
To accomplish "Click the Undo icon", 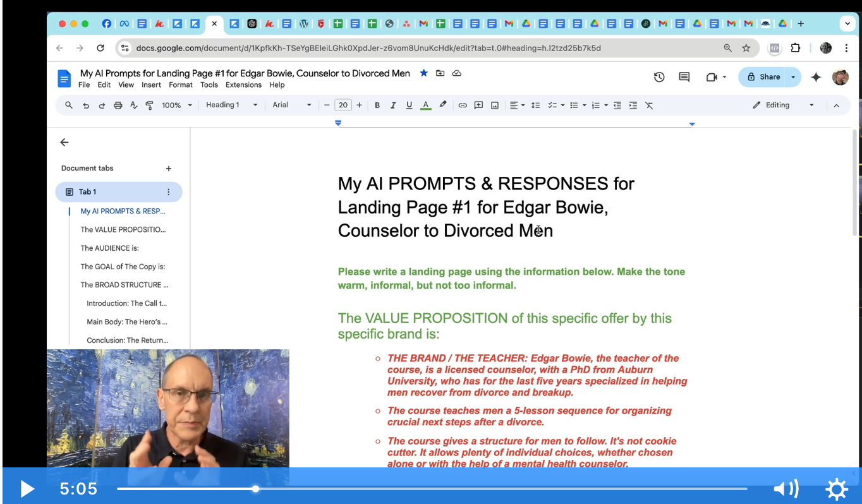I will coord(86,105).
